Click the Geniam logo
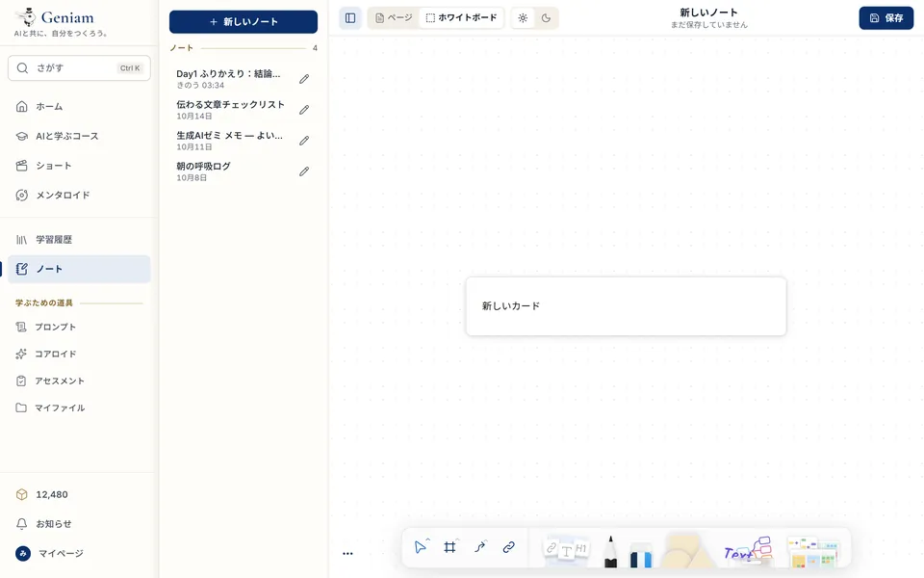This screenshot has width=924, height=578. click(x=54, y=18)
